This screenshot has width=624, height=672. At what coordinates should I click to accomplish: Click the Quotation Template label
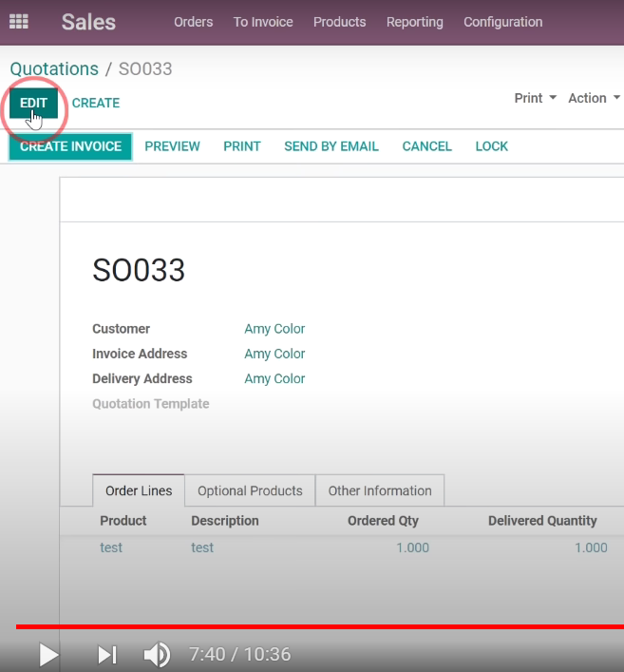click(x=151, y=404)
